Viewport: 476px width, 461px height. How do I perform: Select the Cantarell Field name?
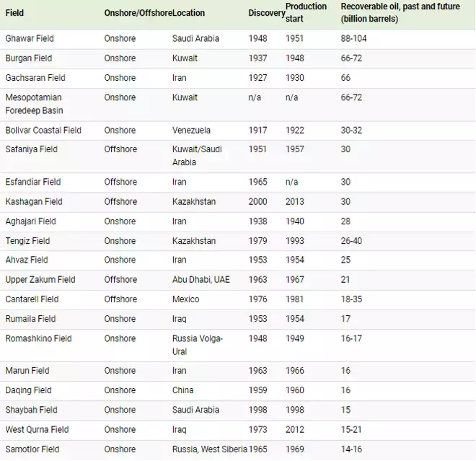pyautogui.click(x=32, y=299)
